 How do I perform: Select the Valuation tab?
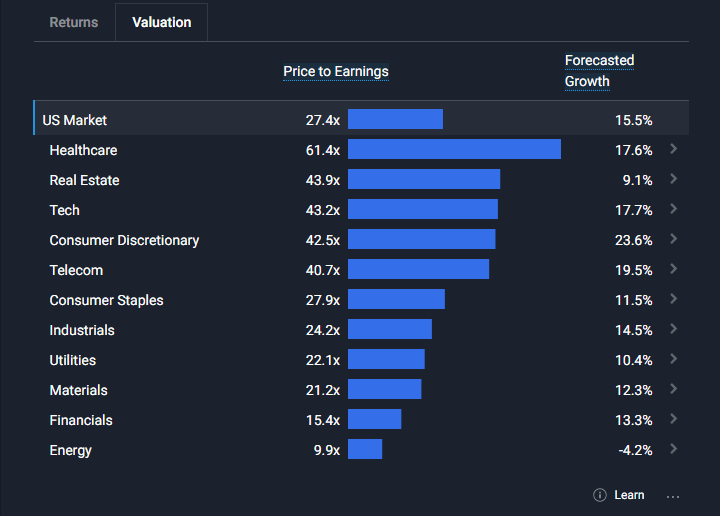161,22
